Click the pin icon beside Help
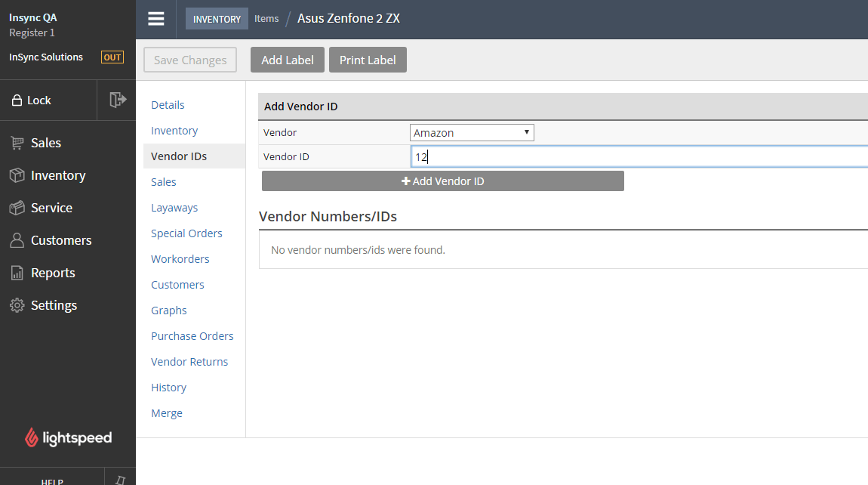 [x=120, y=480]
